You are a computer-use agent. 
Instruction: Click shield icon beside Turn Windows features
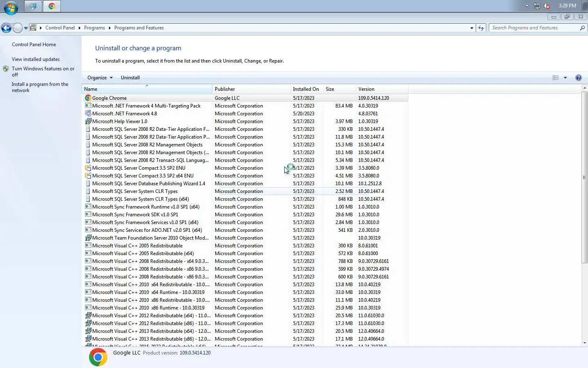(x=6, y=69)
